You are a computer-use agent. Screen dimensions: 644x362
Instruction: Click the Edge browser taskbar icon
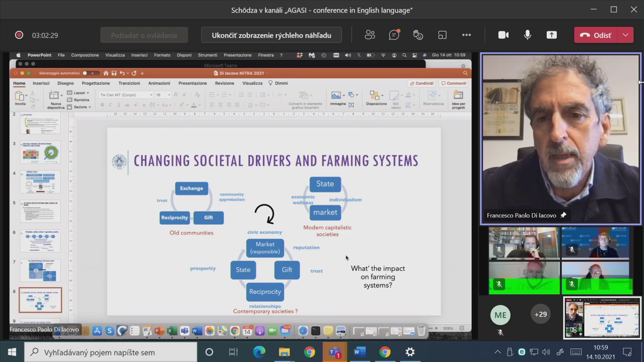tap(259, 352)
